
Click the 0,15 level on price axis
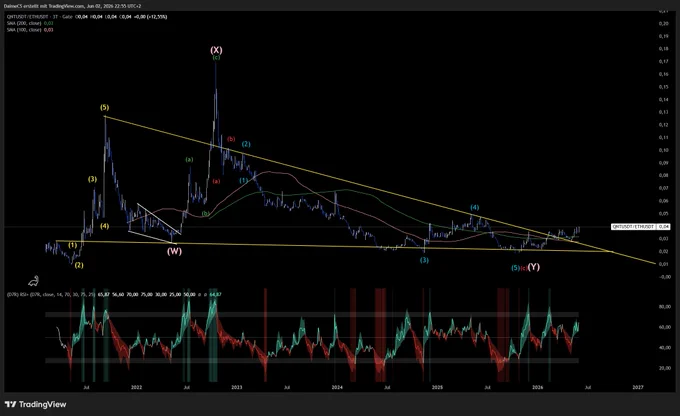click(664, 87)
